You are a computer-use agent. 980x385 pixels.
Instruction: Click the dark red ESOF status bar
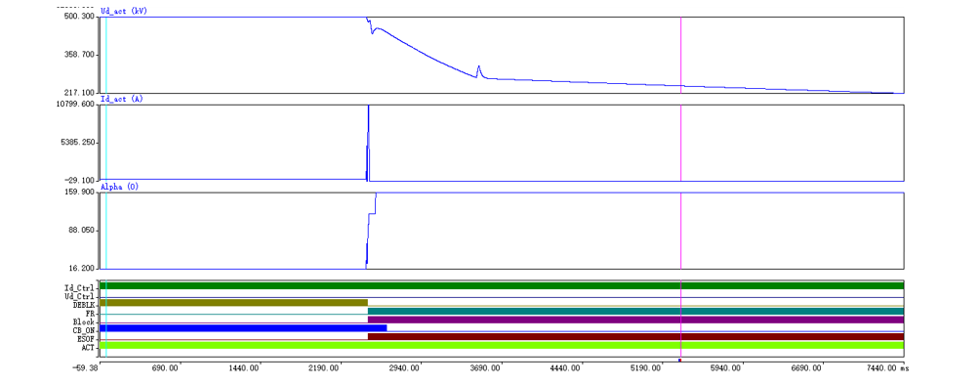point(635,336)
